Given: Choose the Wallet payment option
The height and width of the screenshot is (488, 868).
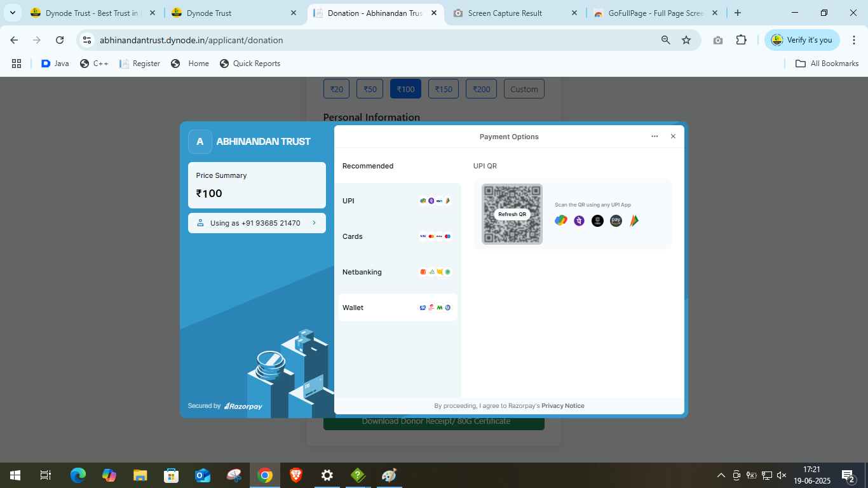Looking at the screenshot, I should [x=398, y=308].
